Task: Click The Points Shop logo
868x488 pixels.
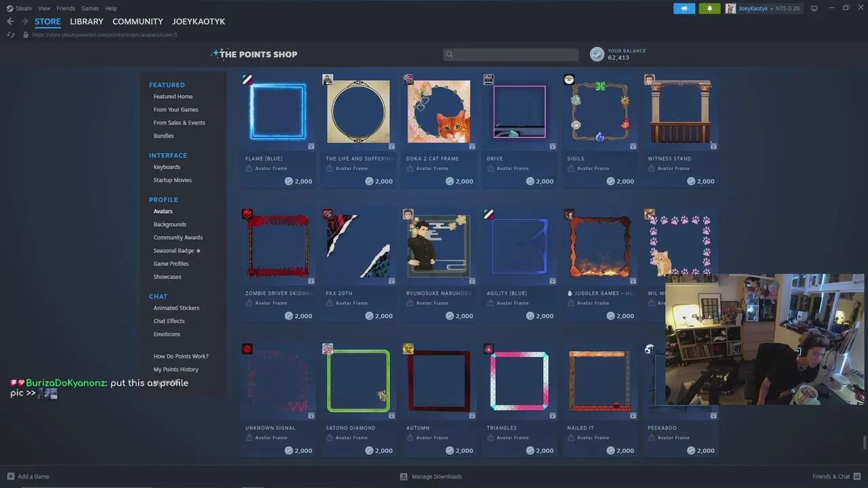Action: [254, 54]
